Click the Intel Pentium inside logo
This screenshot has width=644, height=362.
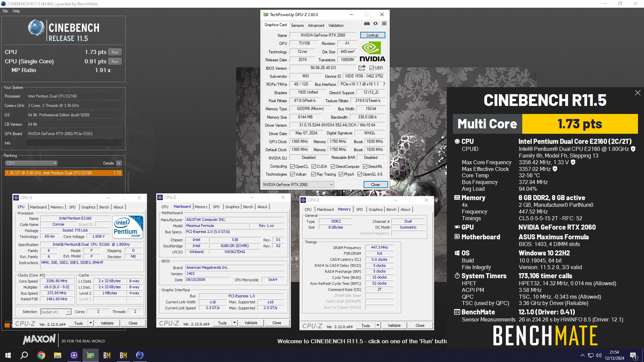[128, 227]
